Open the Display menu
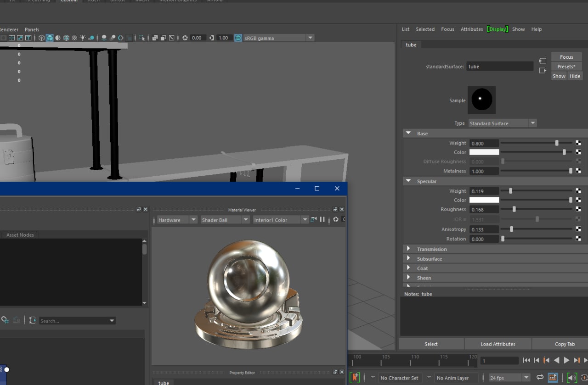588x385 pixels. click(x=498, y=29)
